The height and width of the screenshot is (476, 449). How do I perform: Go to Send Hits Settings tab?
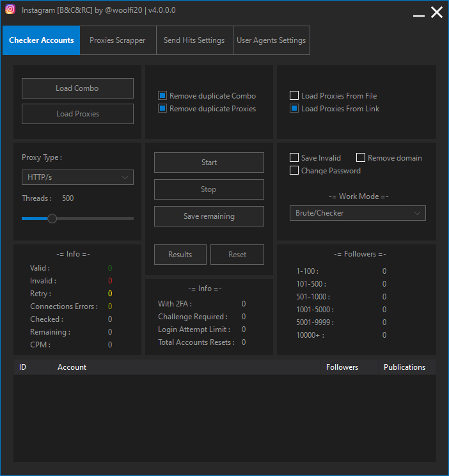click(x=194, y=40)
